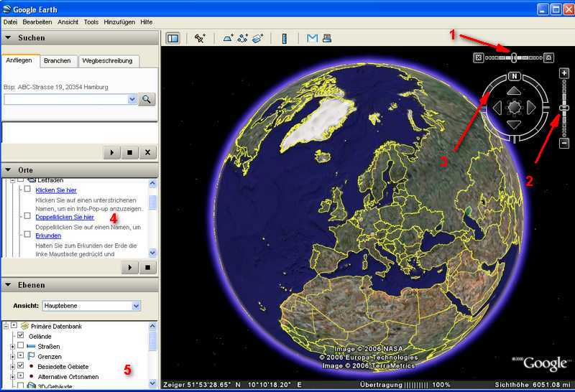Click the compass up arrow
The width and height of the screenshot is (575, 392).
tap(514, 91)
